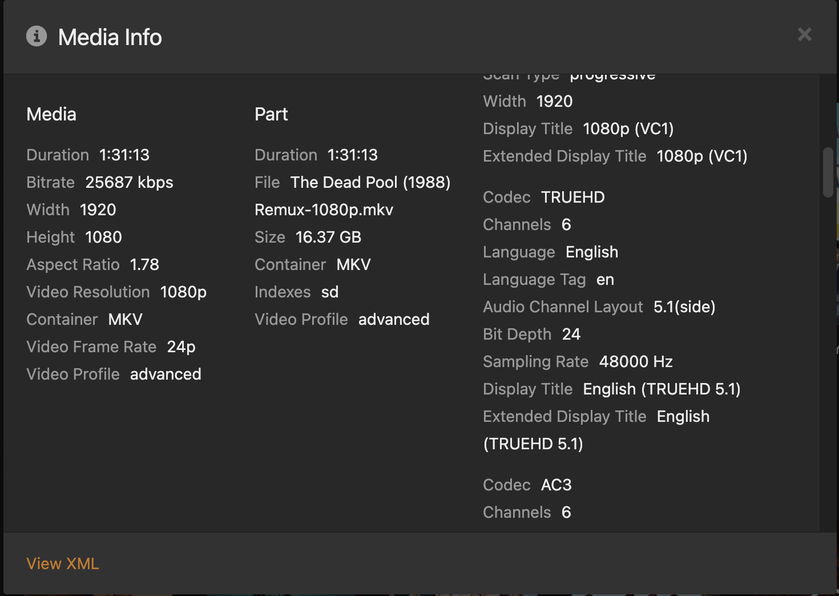Image resolution: width=839 pixels, height=596 pixels.
Task: Click the Video Resolution value 1080p
Action: 183,292
